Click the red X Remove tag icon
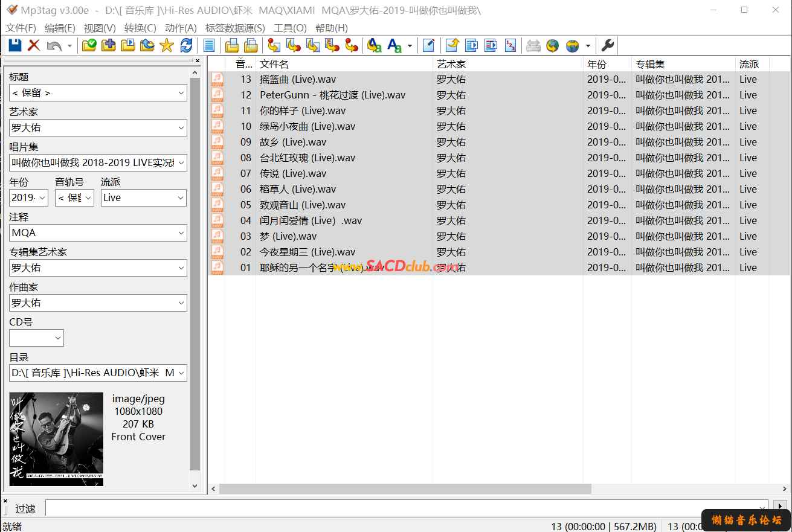This screenshot has height=532, width=792. tap(34, 45)
